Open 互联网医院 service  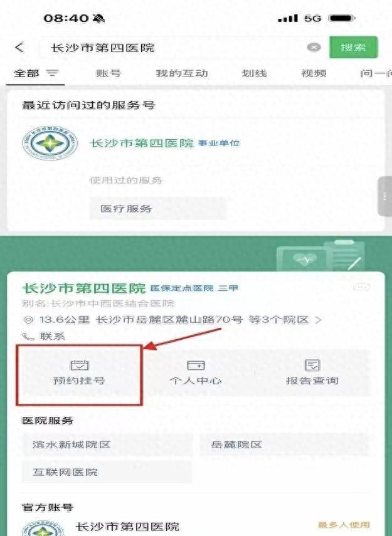pos(107,472)
